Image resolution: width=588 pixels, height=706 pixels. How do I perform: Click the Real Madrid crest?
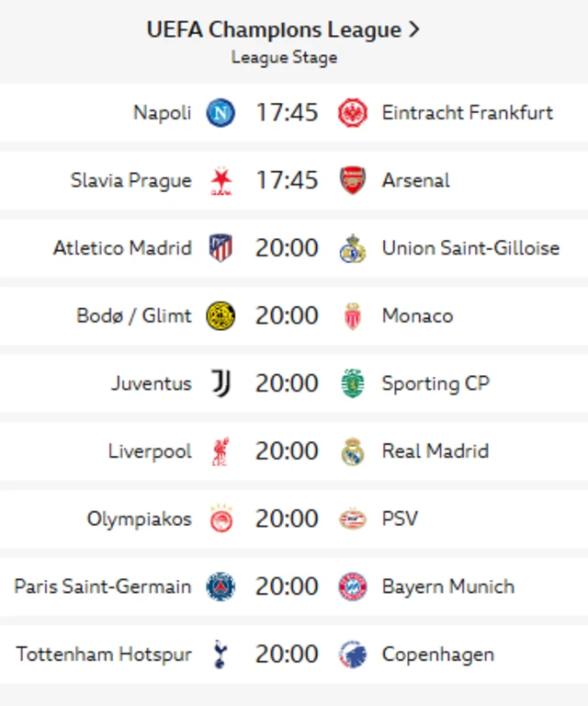click(x=352, y=451)
